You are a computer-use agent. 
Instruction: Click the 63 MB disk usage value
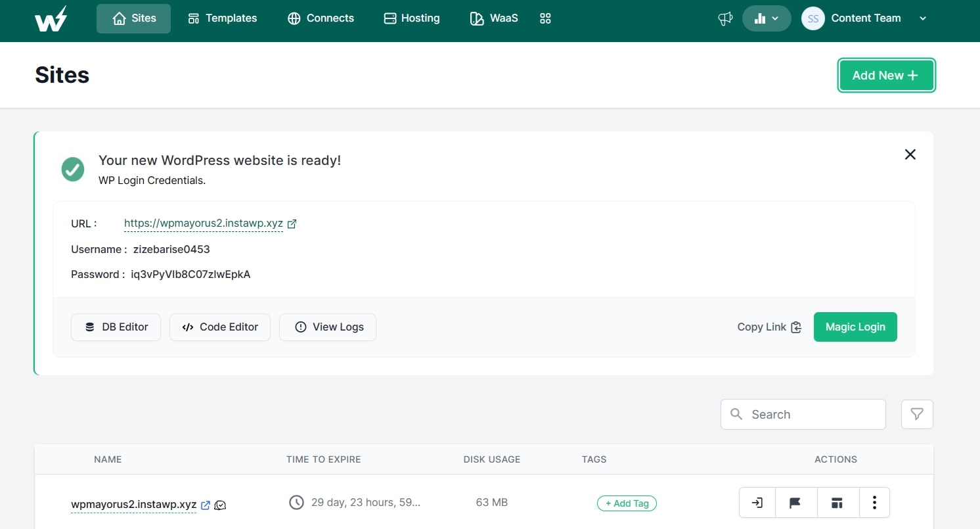point(492,502)
